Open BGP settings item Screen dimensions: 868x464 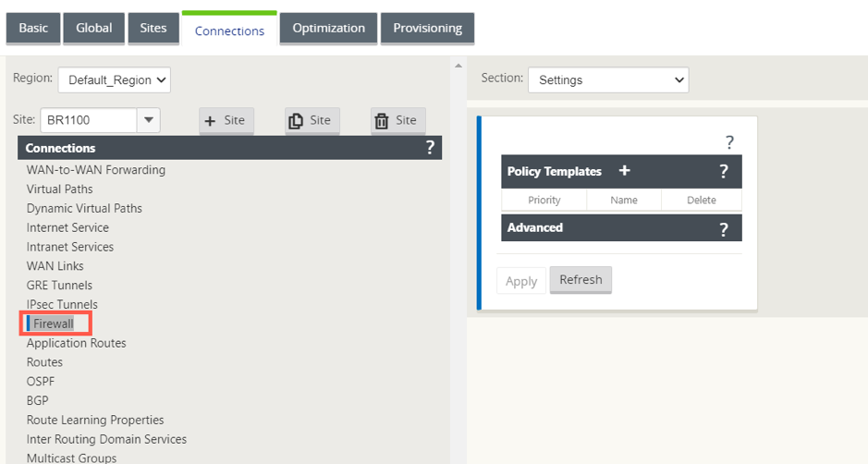tap(37, 400)
